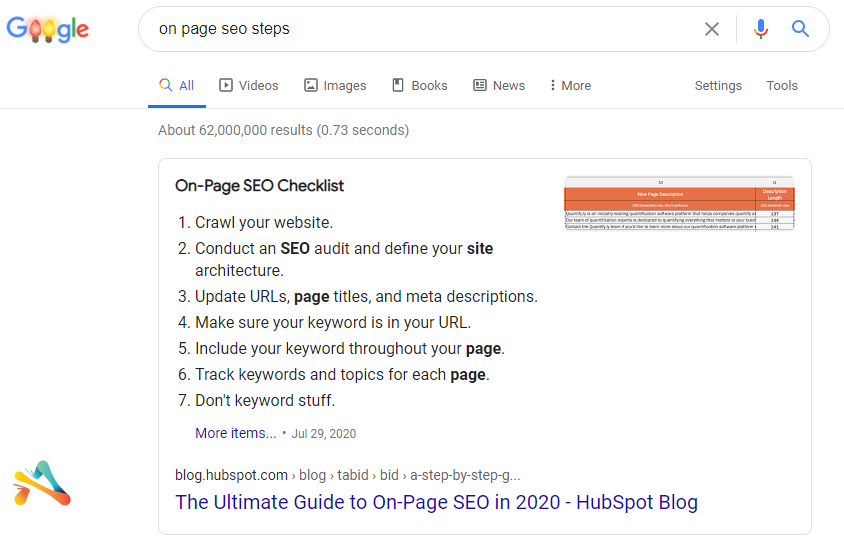Viewport: 844px width, 538px height.
Task: Click the On-Page SEO Checklist heading
Action: pyautogui.click(x=260, y=186)
